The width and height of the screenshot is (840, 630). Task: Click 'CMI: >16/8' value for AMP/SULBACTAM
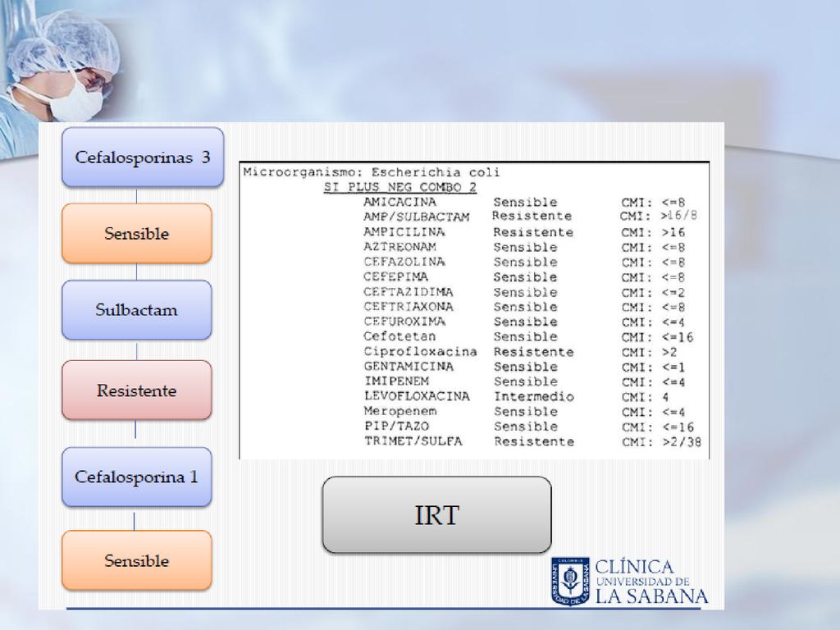(x=659, y=216)
